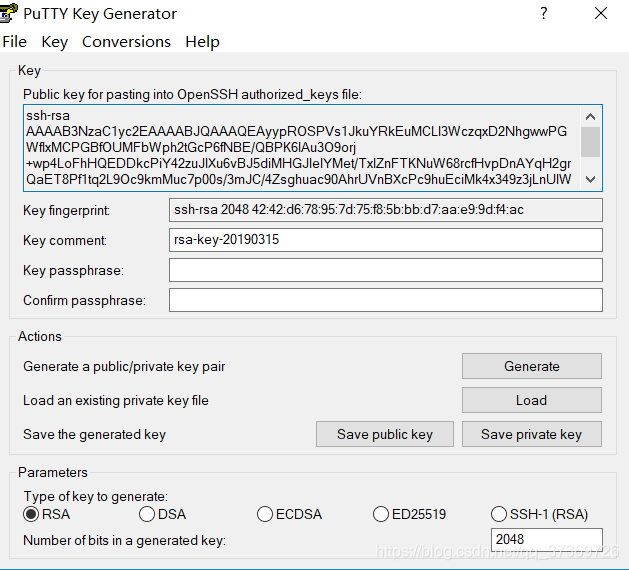
Task: Open the Key menu
Action: pyautogui.click(x=55, y=42)
